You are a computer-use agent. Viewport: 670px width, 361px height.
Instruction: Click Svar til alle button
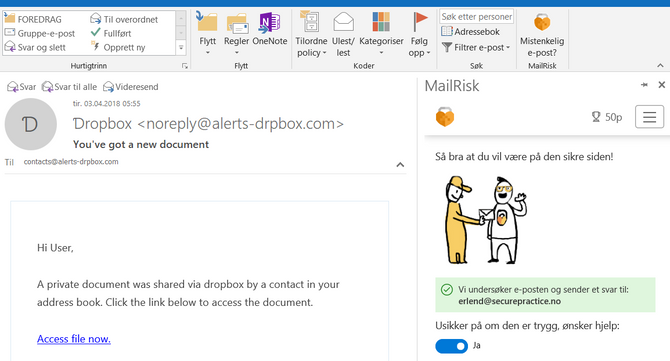tap(69, 87)
